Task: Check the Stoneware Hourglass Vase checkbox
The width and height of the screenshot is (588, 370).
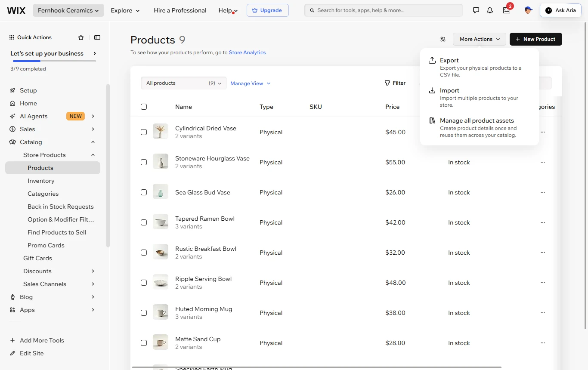Action: coord(144,162)
